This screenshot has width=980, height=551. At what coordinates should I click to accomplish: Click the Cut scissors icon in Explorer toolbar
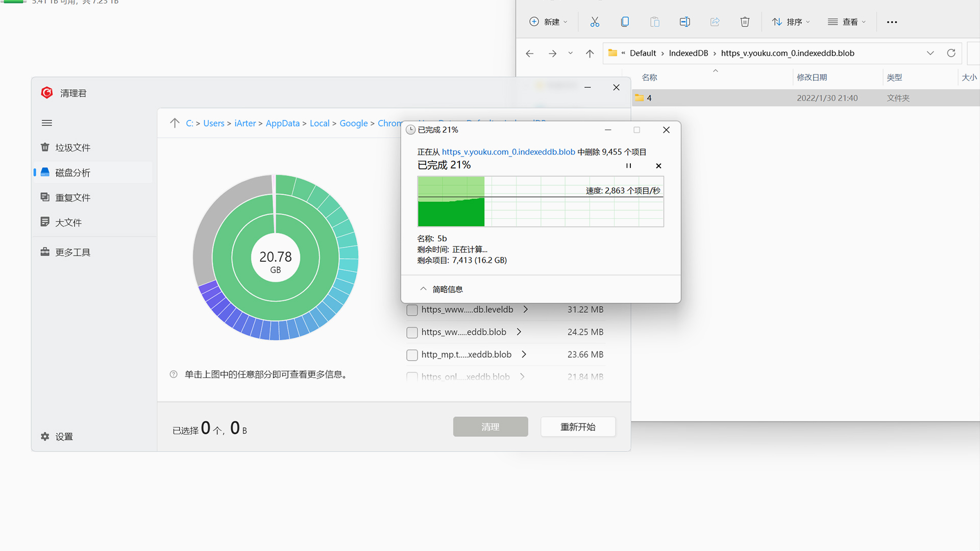pyautogui.click(x=595, y=22)
